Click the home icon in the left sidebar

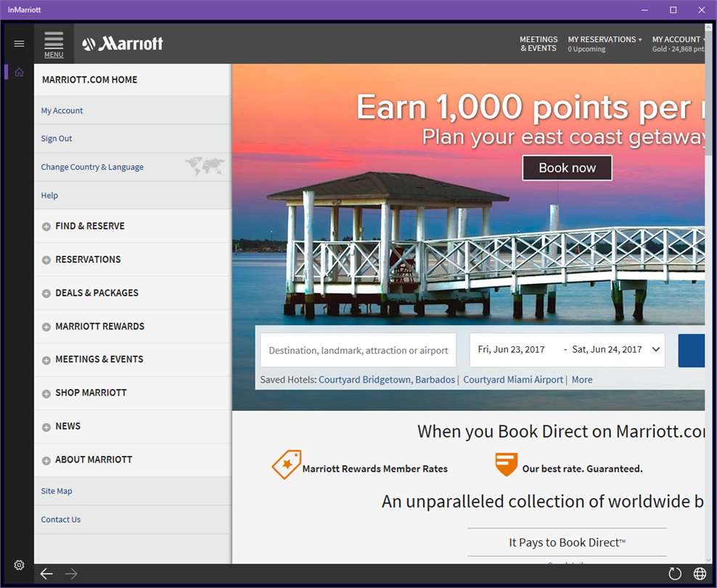(x=19, y=73)
